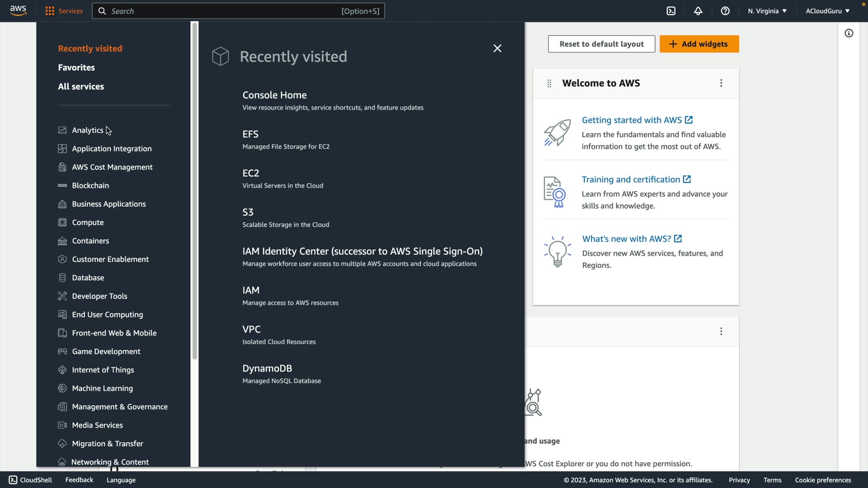Open Getting started with AWS link

632,120
